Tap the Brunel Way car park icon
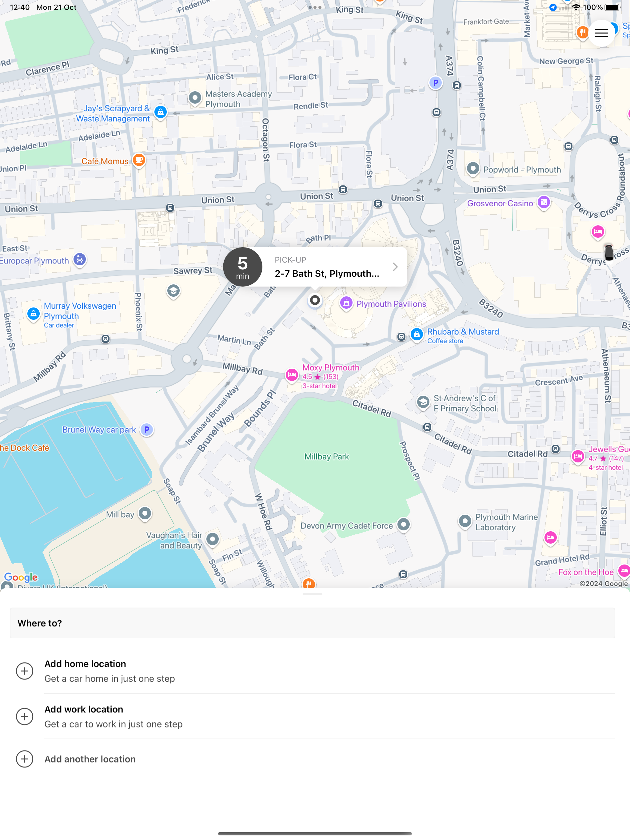This screenshot has width=630, height=840. [147, 430]
